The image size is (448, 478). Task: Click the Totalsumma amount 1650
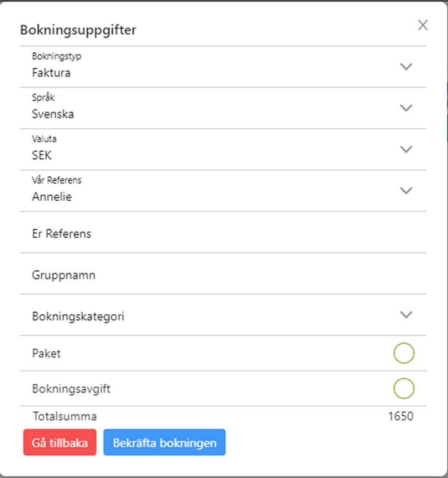pyautogui.click(x=401, y=416)
